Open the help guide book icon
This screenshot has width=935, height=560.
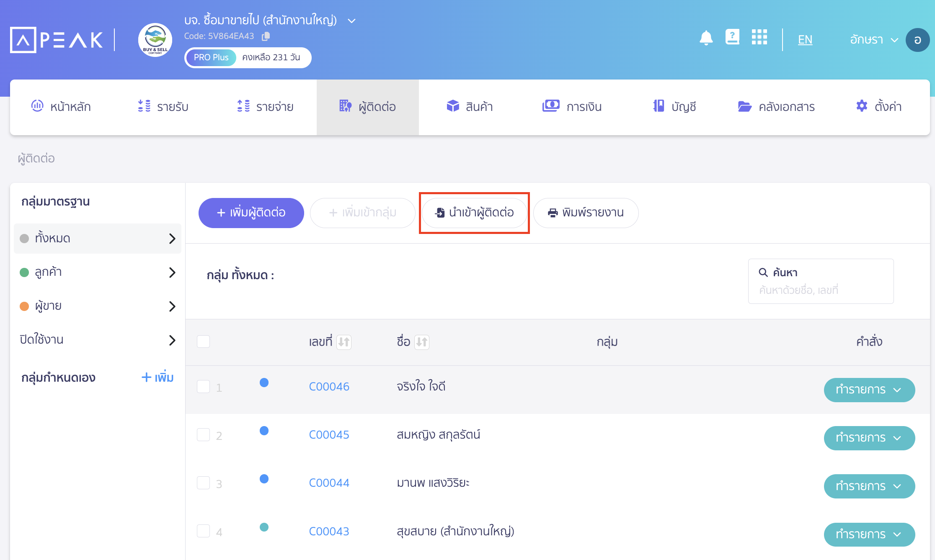pyautogui.click(x=732, y=37)
